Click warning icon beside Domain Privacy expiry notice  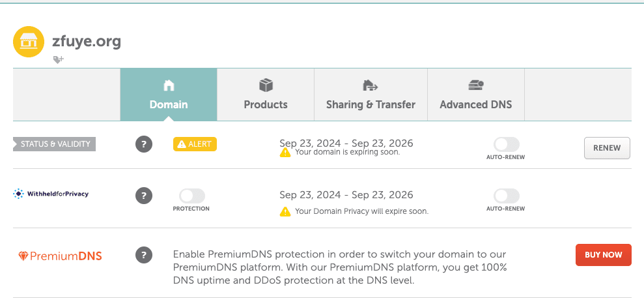285,212
